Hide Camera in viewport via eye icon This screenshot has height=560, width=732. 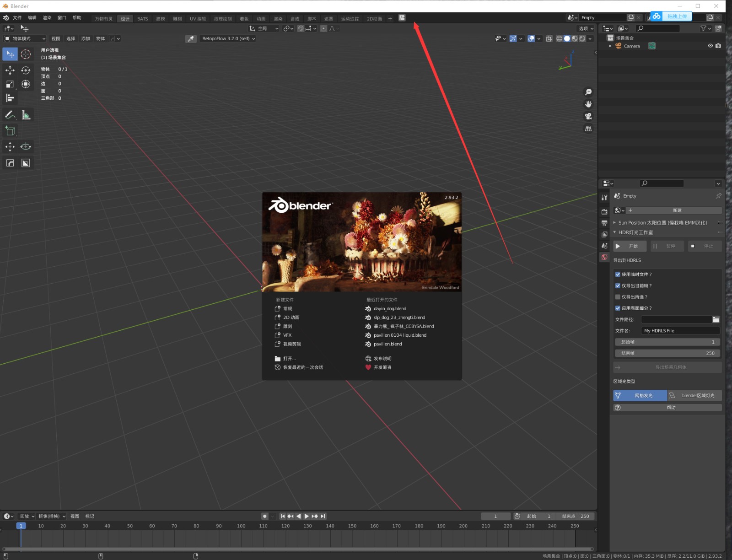pyautogui.click(x=710, y=46)
